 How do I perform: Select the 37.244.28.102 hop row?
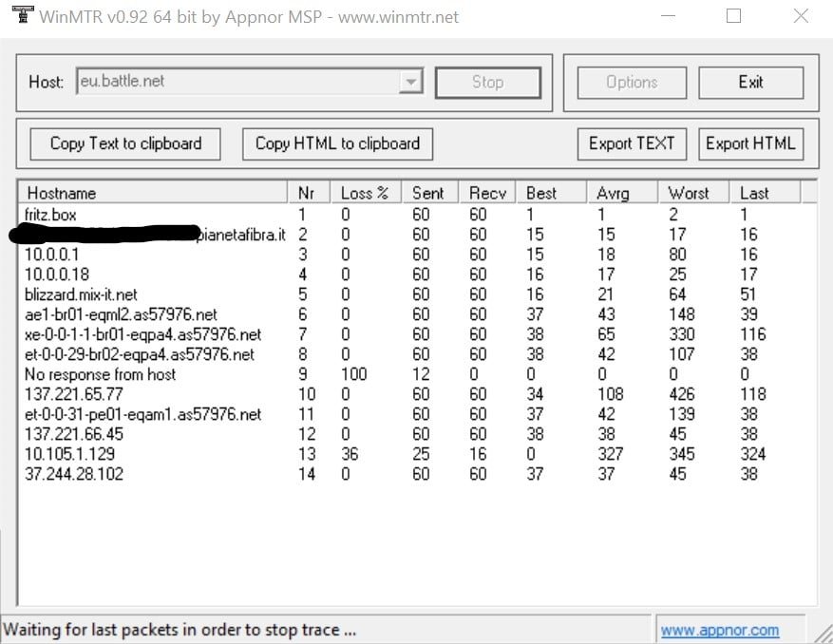point(409,474)
